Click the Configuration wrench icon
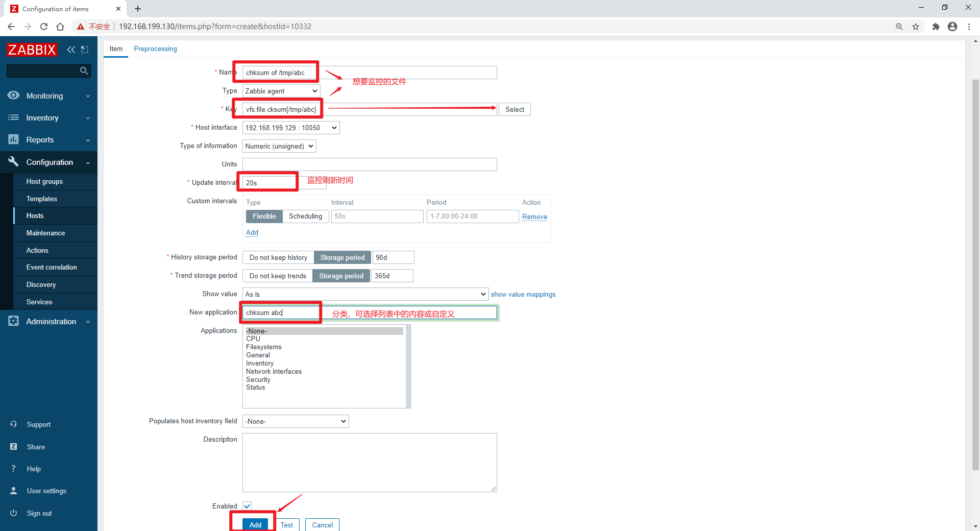Screen dimensions: 980x531 [13, 162]
